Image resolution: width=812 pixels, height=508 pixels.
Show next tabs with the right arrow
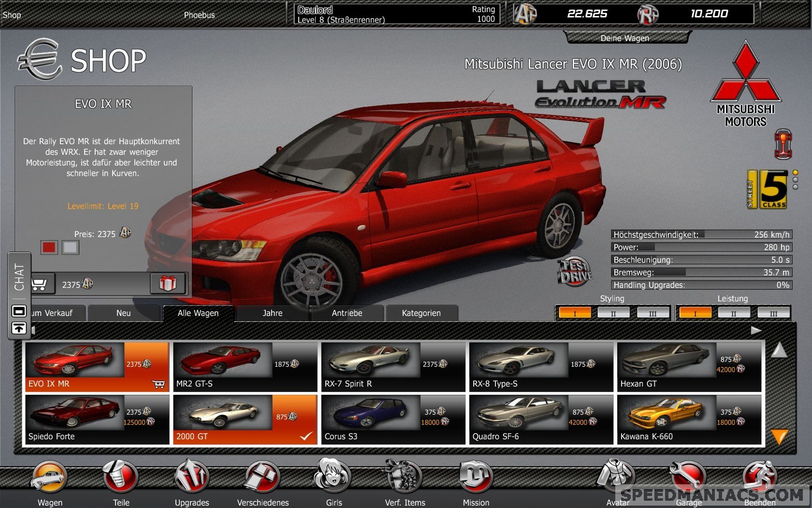click(x=756, y=330)
